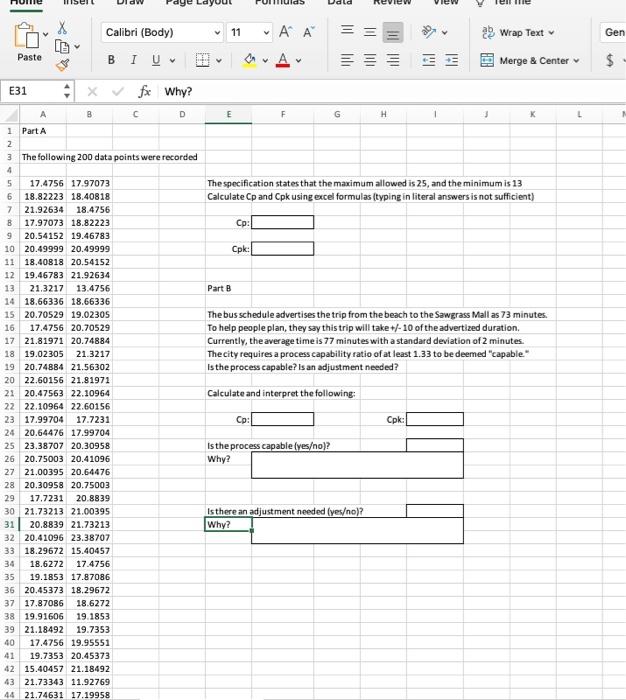Click cell containing Part B
Viewport: 626px width, 700px height.
[x=229, y=288]
